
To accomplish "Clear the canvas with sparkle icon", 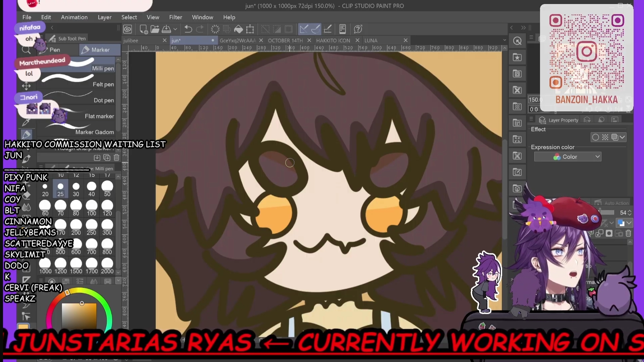I will click(x=215, y=29).
